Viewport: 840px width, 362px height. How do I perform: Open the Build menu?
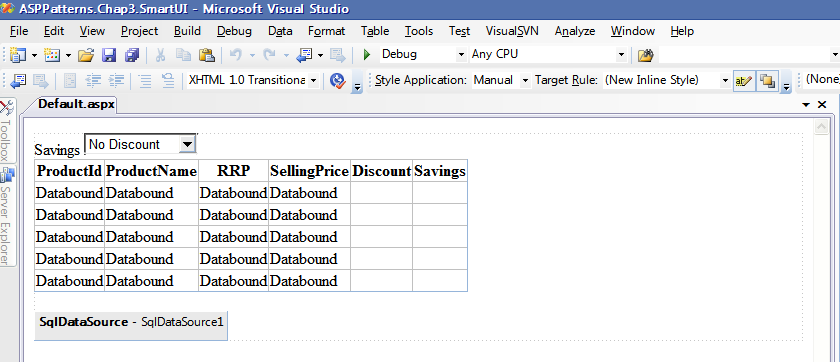tap(187, 31)
